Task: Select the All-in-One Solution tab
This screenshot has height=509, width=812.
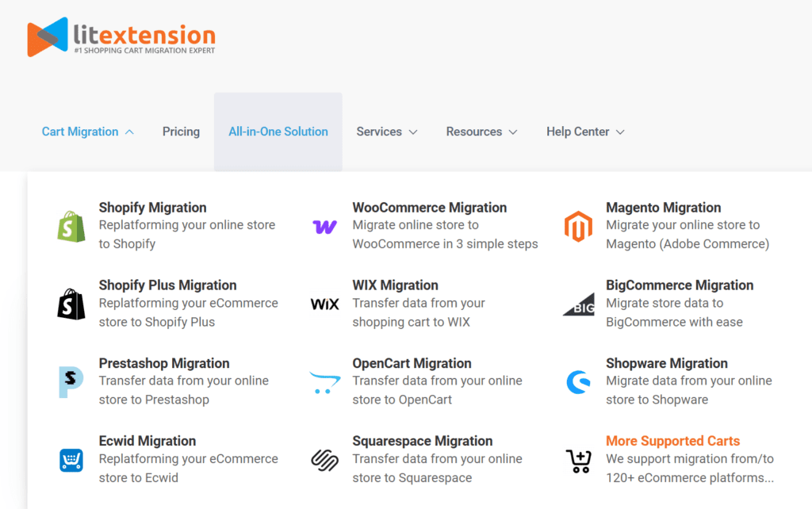Action: [278, 132]
